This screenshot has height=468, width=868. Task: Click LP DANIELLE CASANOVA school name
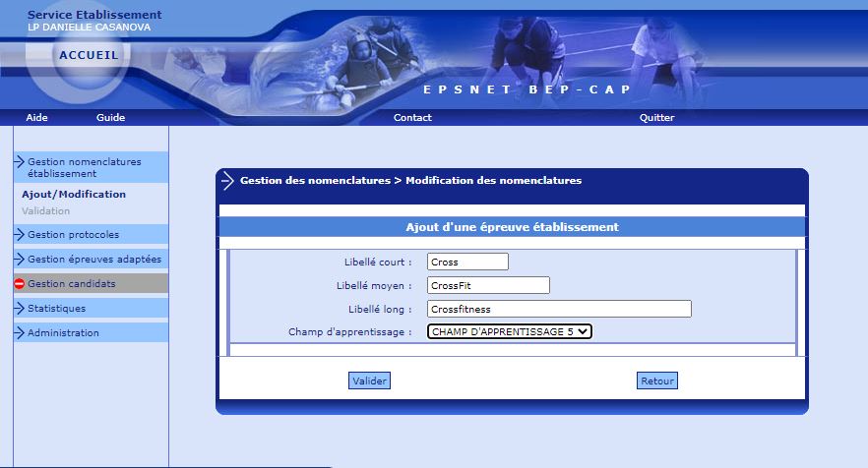[90, 28]
